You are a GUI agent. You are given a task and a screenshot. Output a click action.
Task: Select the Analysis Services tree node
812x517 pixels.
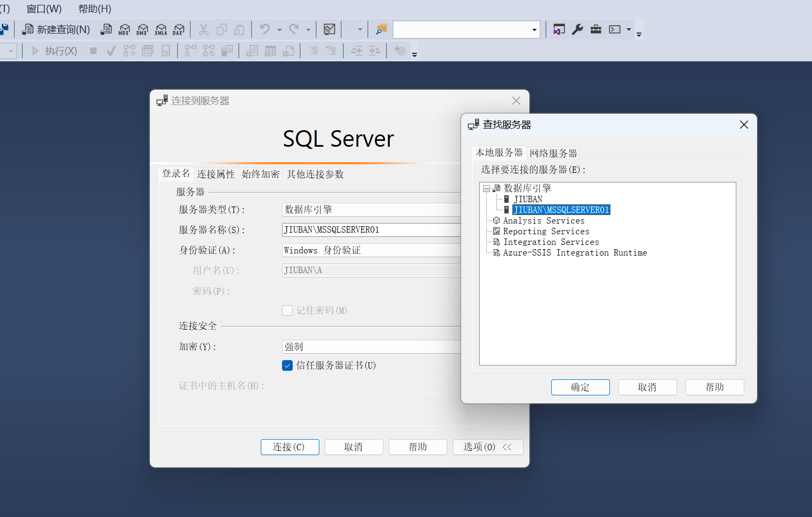544,221
